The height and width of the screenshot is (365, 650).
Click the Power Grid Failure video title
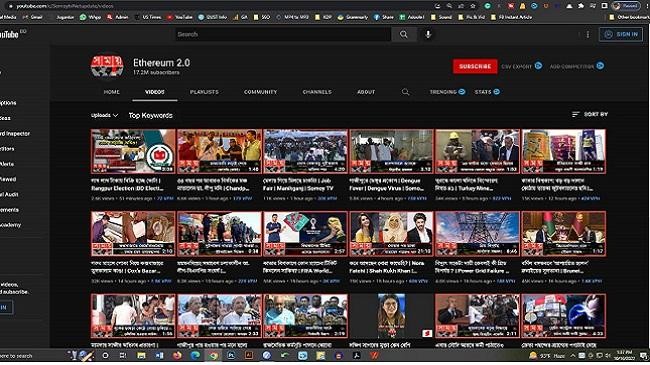pos(473,267)
